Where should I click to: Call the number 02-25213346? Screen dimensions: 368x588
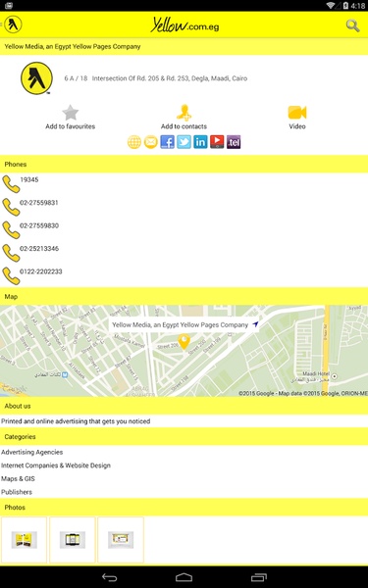39,248
